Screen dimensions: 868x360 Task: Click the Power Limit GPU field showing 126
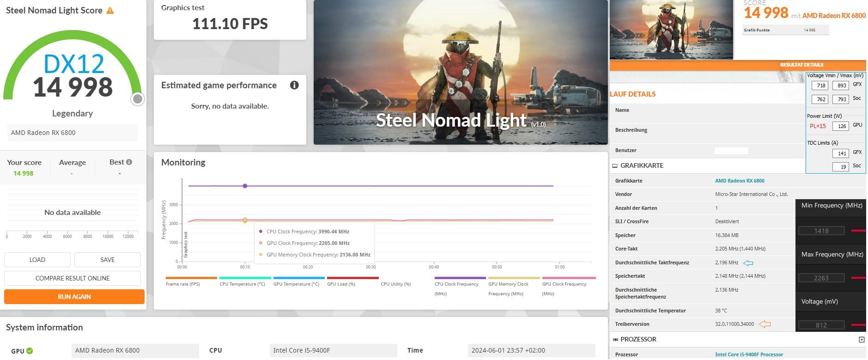pyautogui.click(x=841, y=126)
